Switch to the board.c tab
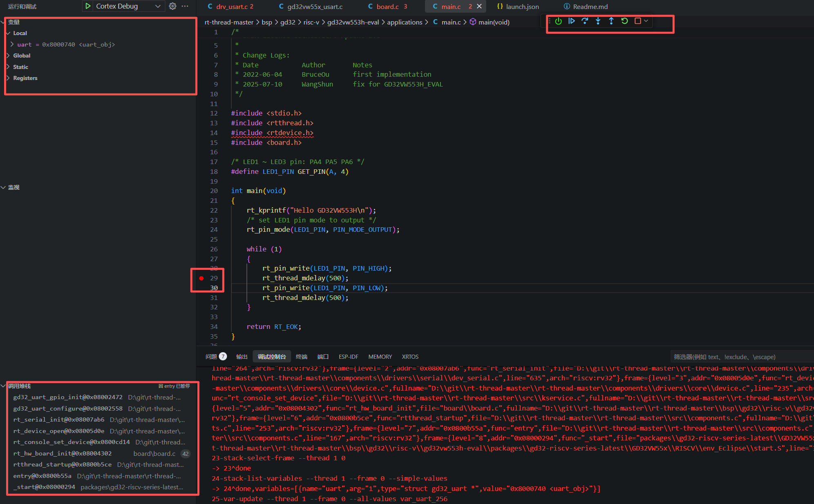Image resolution: width=814 pixels, height=504 pixels. tap(387, 7)
